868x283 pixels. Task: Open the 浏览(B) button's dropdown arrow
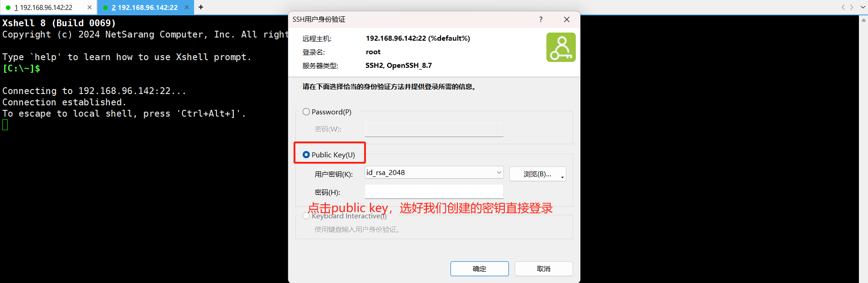tap(562, 177)
